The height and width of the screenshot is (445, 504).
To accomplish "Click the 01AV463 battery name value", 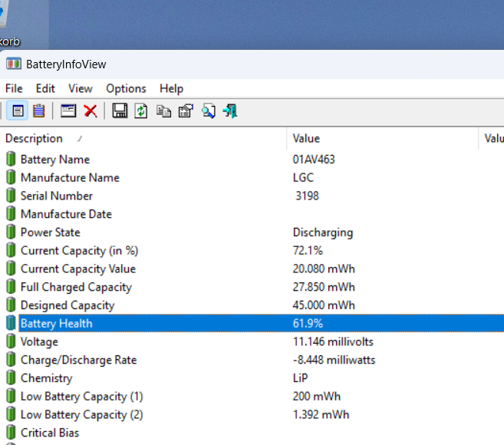I will pos(314,160).
